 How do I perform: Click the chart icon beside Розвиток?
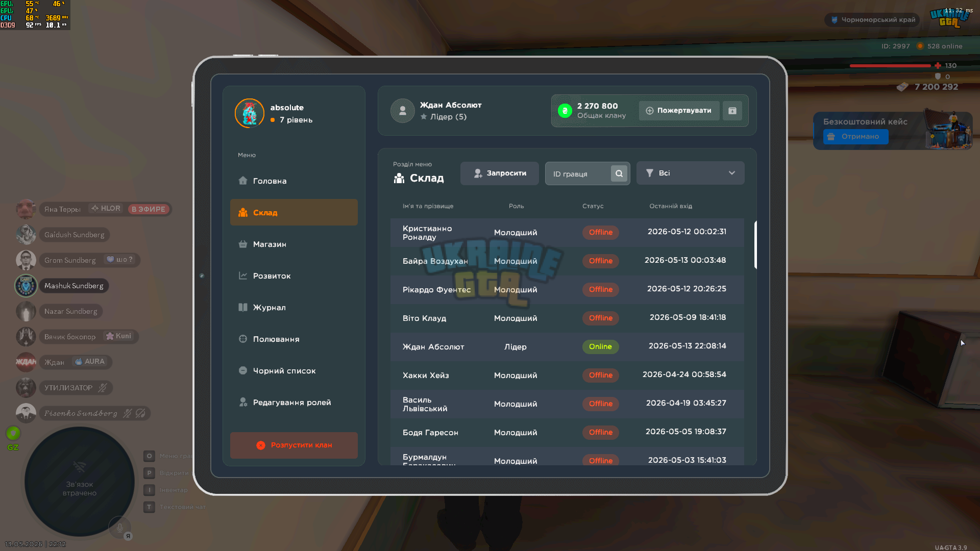[x=243, y=275]
